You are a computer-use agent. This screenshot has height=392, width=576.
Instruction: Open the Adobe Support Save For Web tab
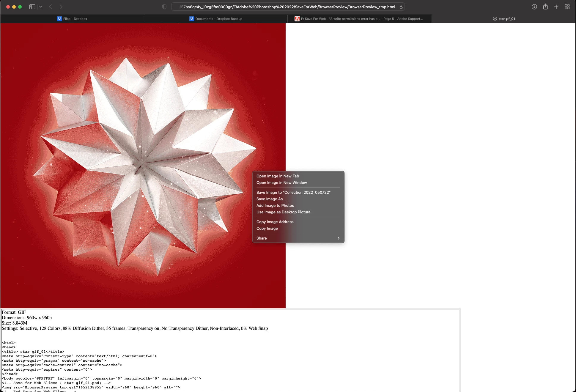click(359, 19)
